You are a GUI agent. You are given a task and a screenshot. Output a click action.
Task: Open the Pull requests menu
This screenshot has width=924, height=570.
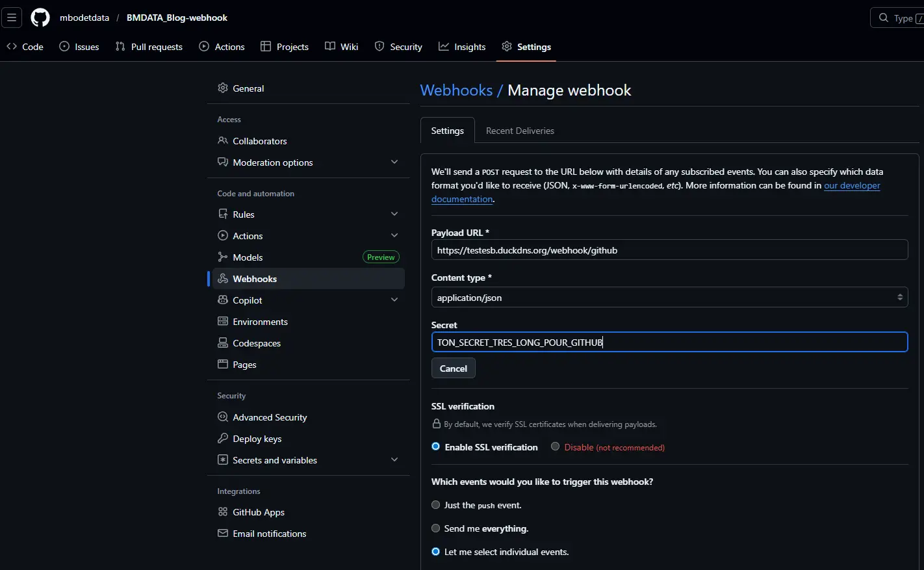tap(149, 46)
